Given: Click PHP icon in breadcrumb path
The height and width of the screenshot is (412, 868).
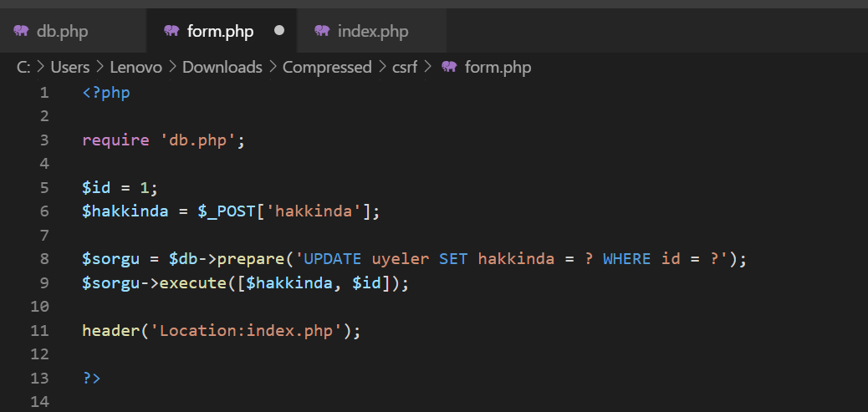Looking at the screenshot, I should coord(449,67).
